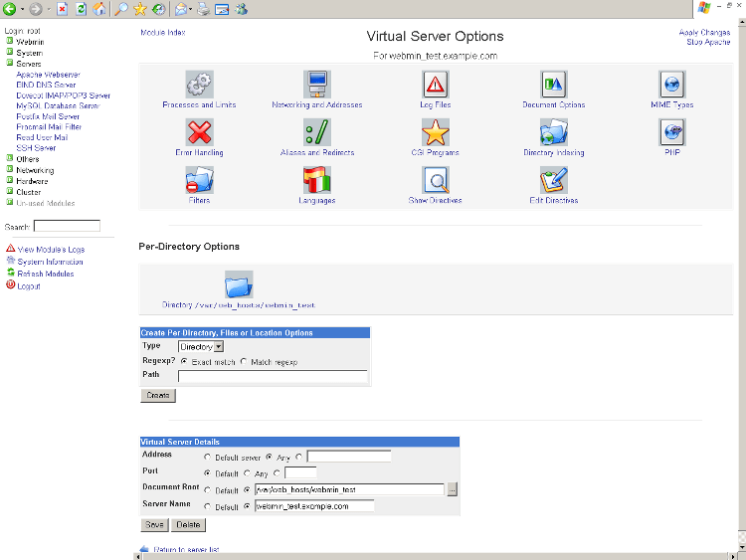
Task: Expand Webmin category in sidebar
Action: point(9,41)
